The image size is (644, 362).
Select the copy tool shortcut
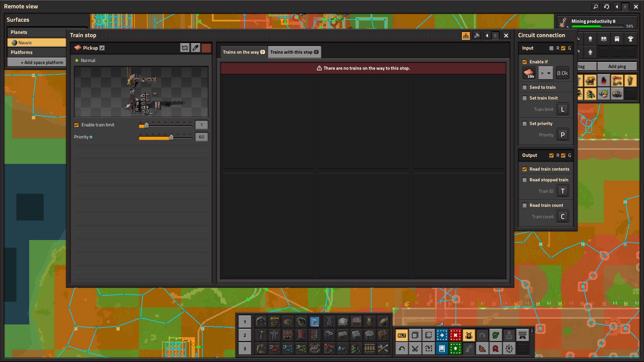click(415, 335)
